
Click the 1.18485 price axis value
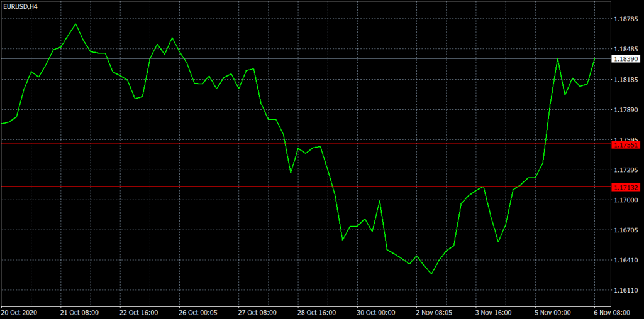tap(626, 49)
